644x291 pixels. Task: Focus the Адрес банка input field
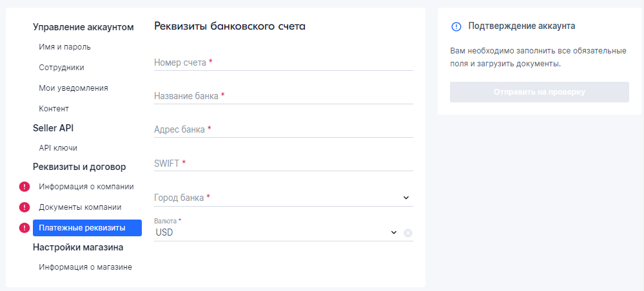pos(284,129)
